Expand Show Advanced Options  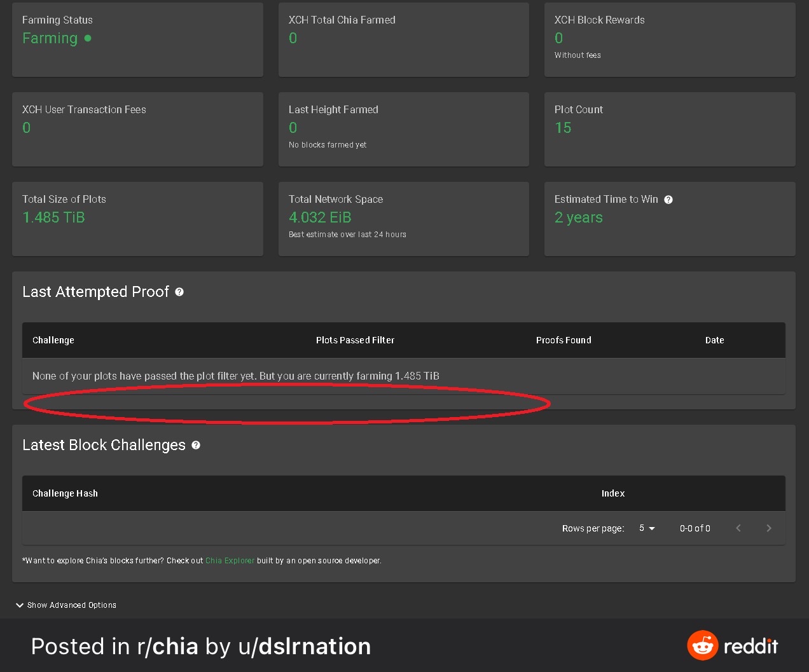(66, 605)
